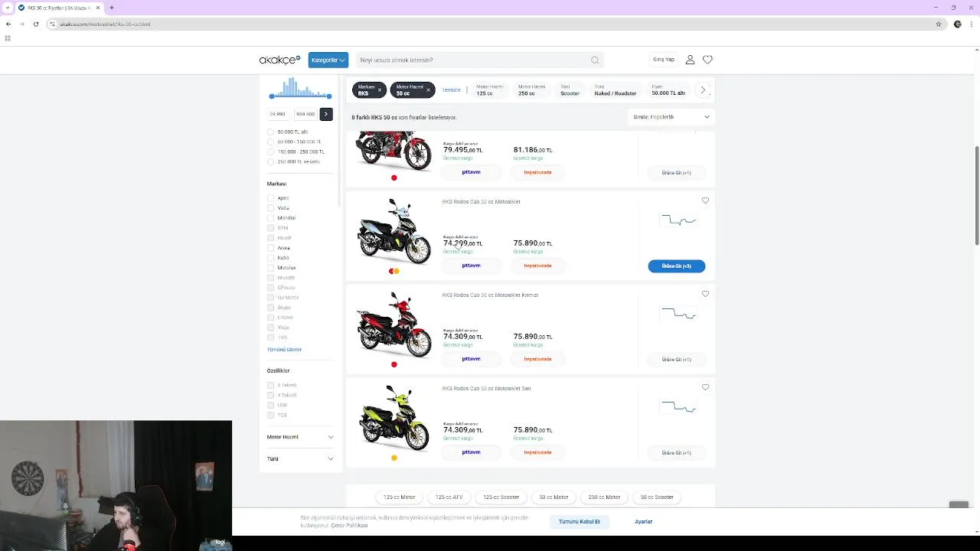Open cookie Ayarlar settings

point(643,521)
